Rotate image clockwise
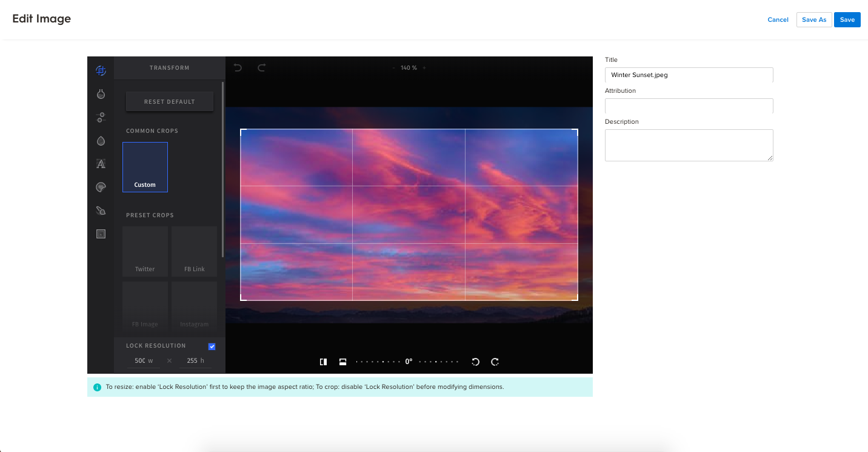Image resolution: width=868 pixels, height=452 pixels. click(495, 362)
